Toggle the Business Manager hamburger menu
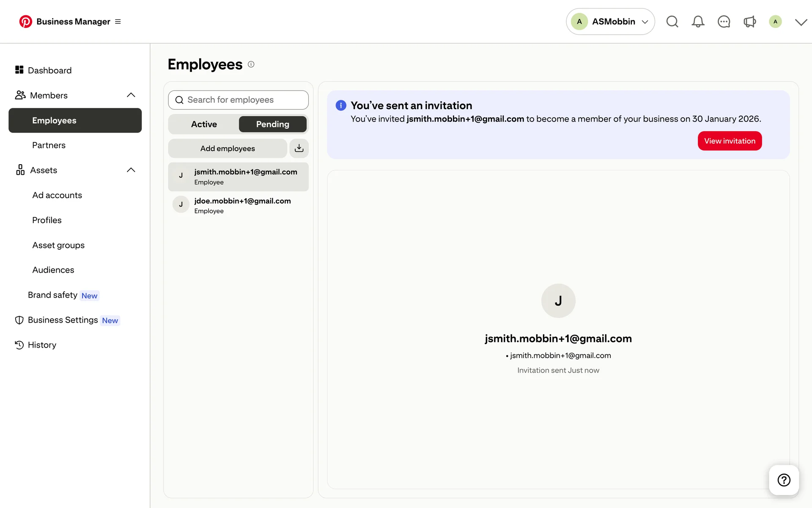This screenshot has width=812, height=508. click(x=118, y=22)
